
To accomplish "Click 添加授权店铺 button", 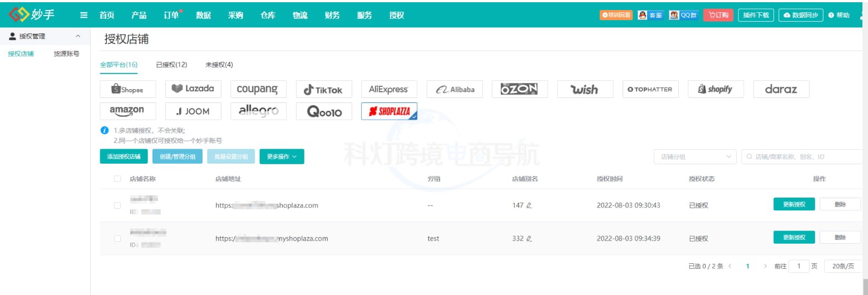I will click(x=124, y=157).
